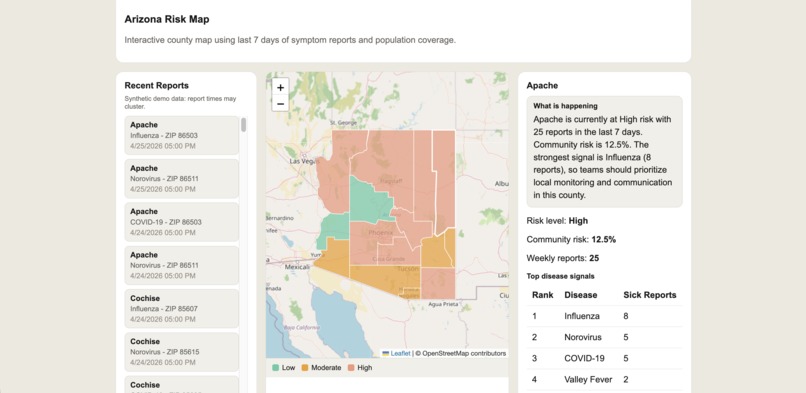Open Apache COVID-19 ZIP 86503 report
Viewport: 806px width, 393px height.
click(x=181, y=222)
